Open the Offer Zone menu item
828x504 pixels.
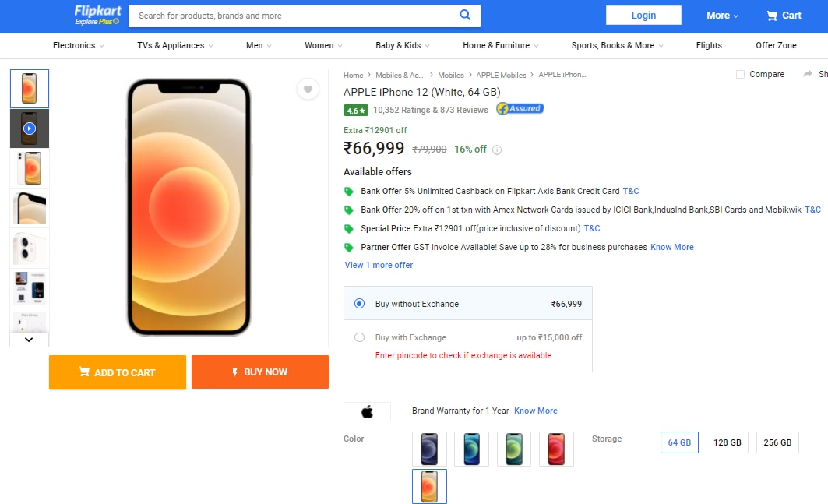pyautogui.click(x=776, y=45)
